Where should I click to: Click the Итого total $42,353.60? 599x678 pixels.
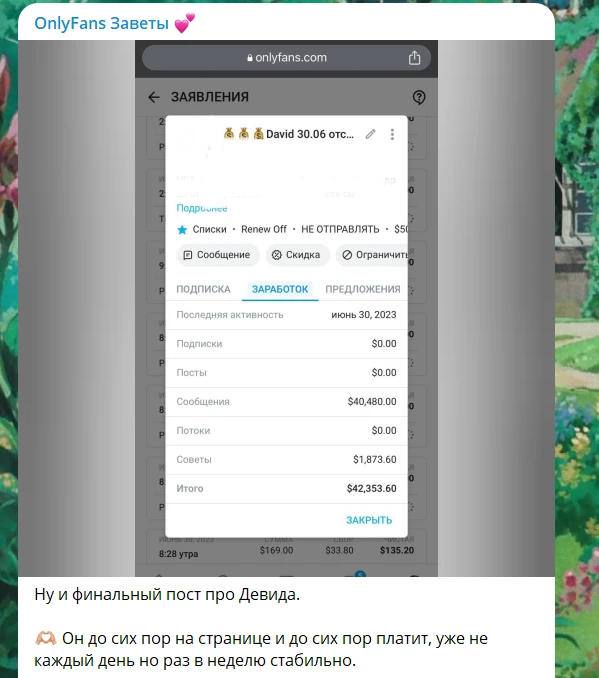point(372,489)
